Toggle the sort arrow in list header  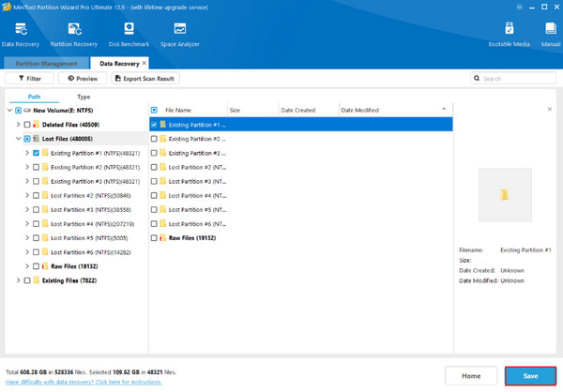pos(444,109)
